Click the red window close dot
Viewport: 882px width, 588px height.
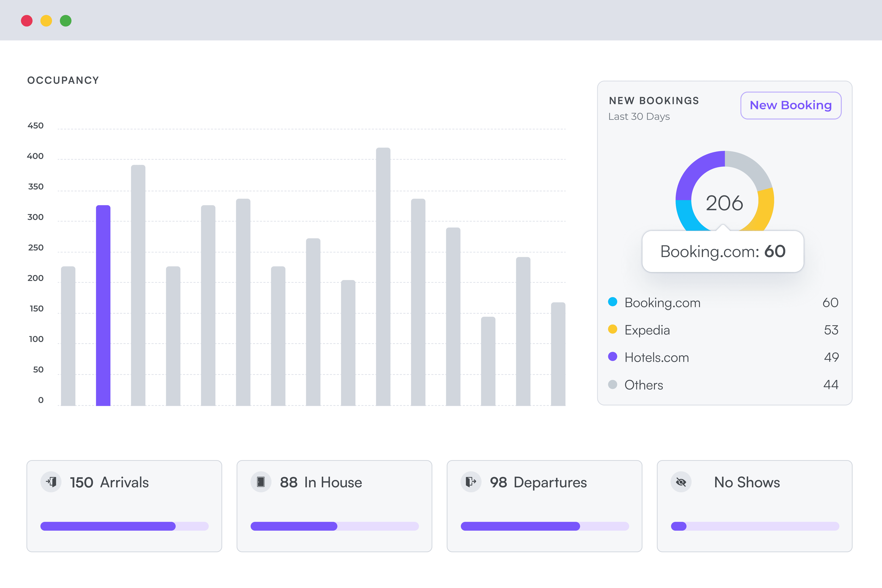27,21
